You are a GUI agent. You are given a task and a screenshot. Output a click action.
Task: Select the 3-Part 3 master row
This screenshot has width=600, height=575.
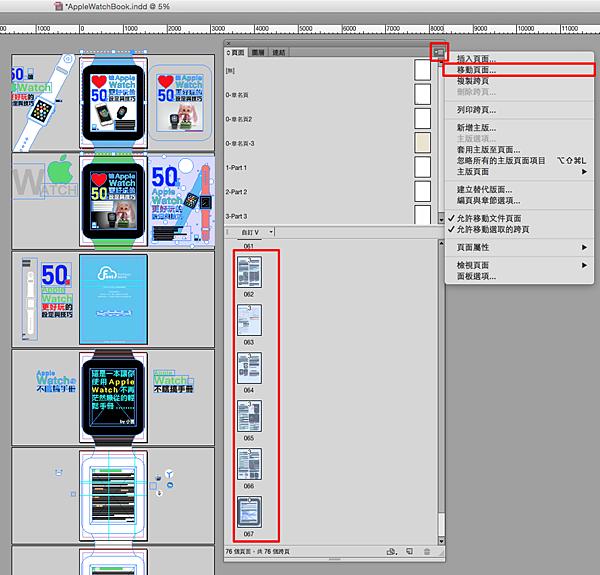pos(331,215)
